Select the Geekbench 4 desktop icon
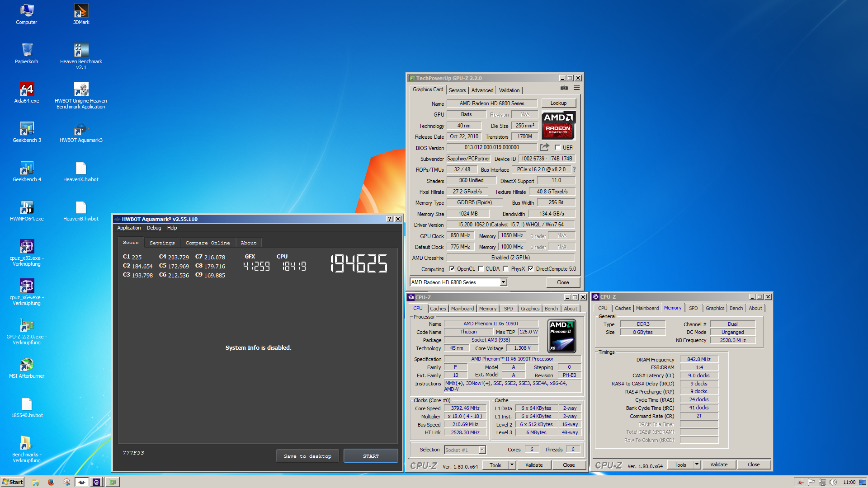Viewport: 868px width, 488px height. tap(27, 171)
